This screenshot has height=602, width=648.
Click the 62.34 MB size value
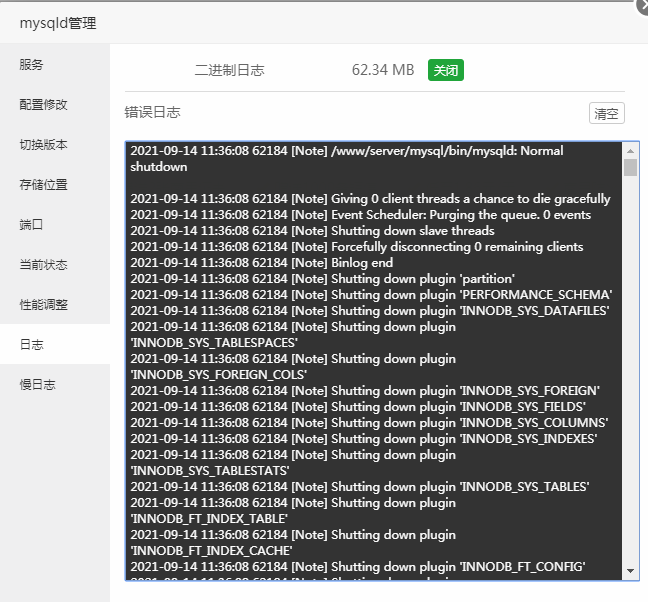[x=383, y=70]
